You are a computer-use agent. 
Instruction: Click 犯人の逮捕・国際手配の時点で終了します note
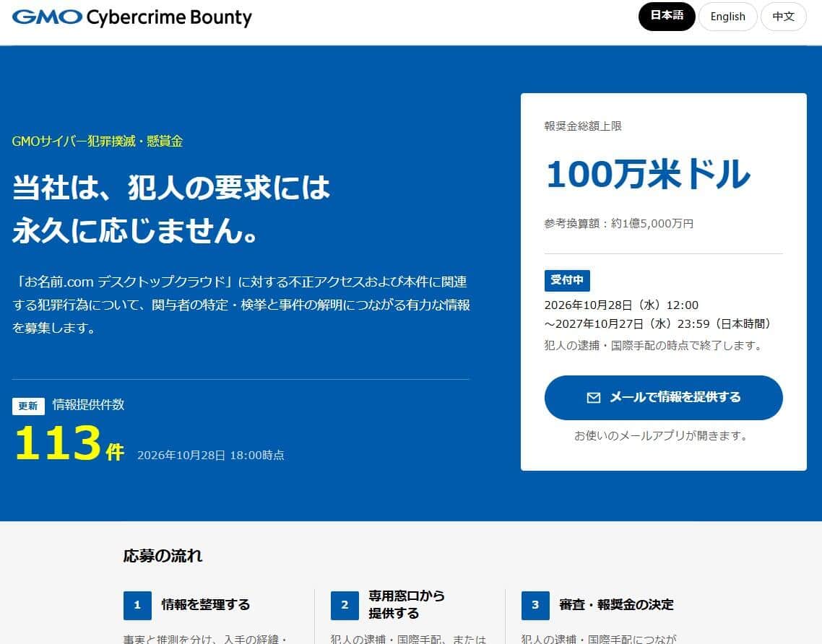[653, 345]
